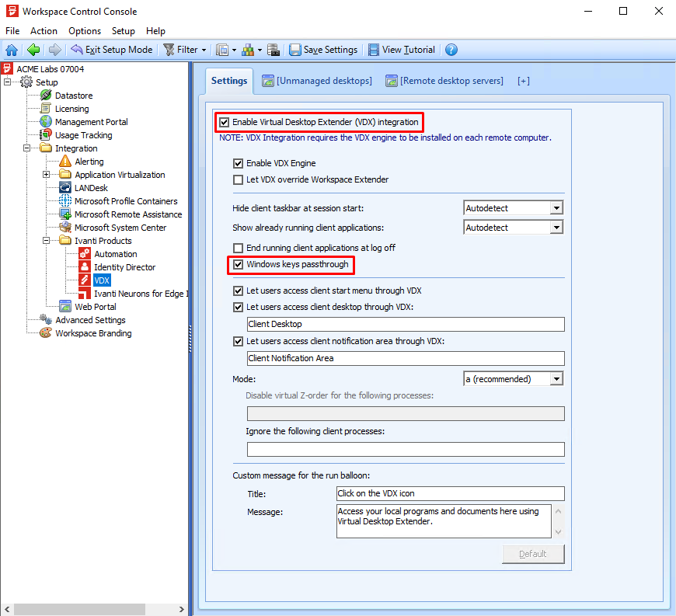Check End running client applications at log off
This screenshot has width=676, height=616.
coord(238,247)
